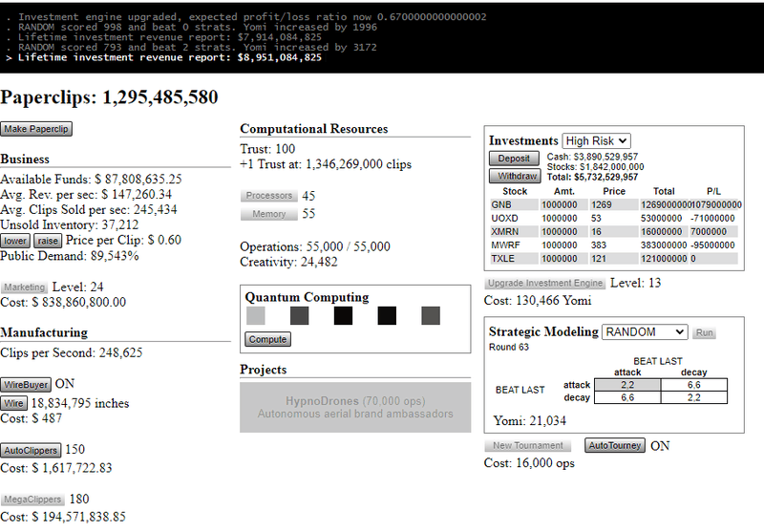Start a New Tournament
764x532 pixels.
tap(528, 445)
